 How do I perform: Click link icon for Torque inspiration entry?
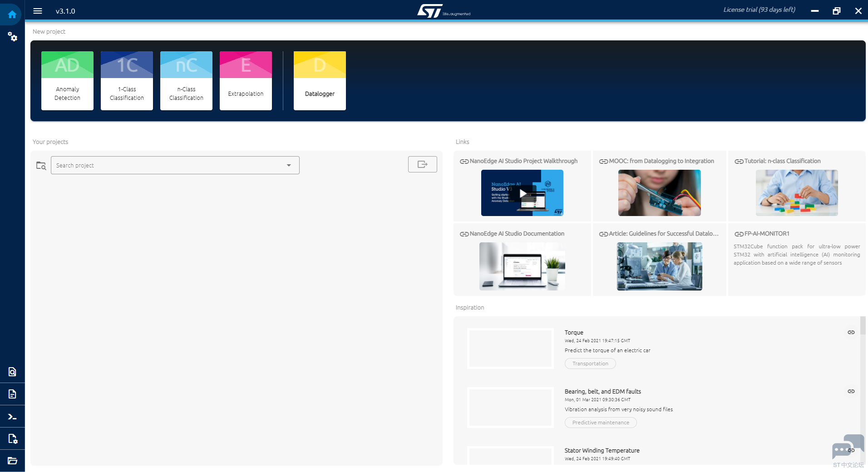[851, 332]
